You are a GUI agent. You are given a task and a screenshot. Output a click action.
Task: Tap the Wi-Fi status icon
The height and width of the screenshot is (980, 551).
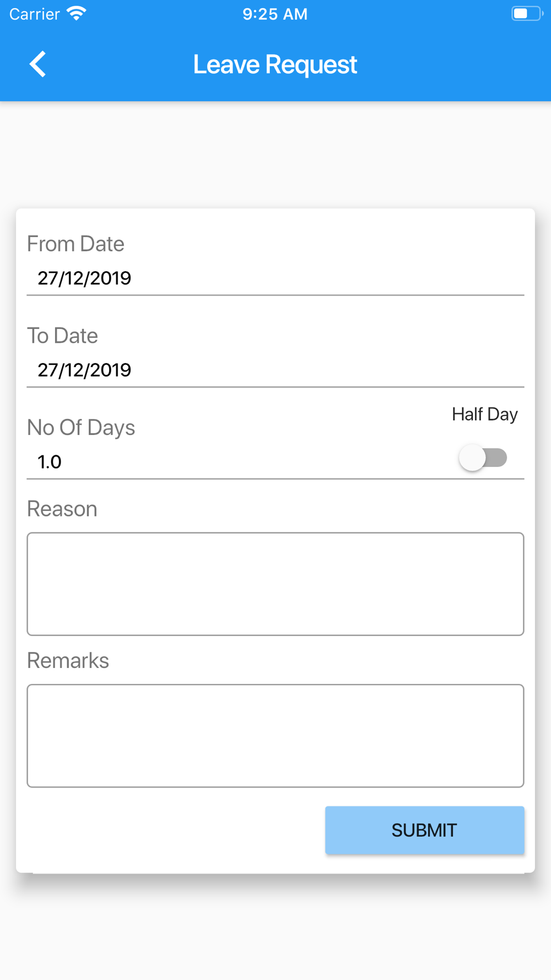pyautogui.click(x=77, y=13)
